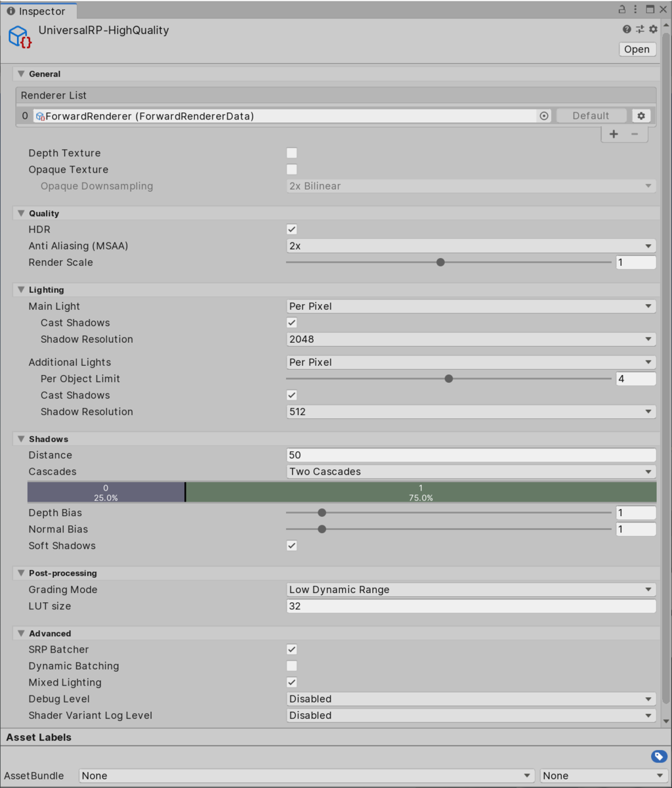
Task: Remove renderer with the minus button
Action: (635, 134)
